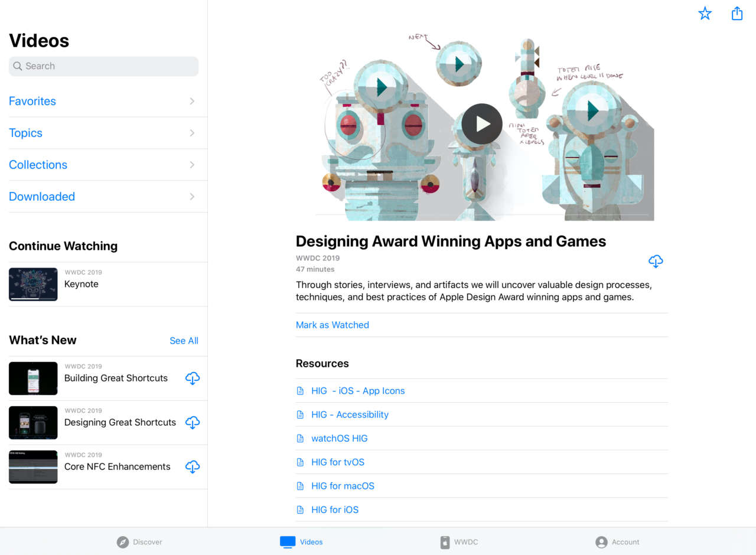Click the document icon beside HIG for iOS
Image resolution: width=756 pixels, height=555 pixels.
click(x=300, y=510)
